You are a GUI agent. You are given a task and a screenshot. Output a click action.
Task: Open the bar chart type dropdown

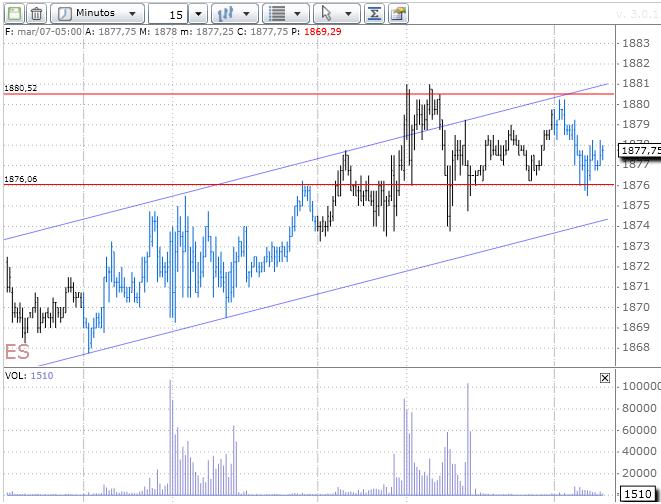(x=234, y=13)
